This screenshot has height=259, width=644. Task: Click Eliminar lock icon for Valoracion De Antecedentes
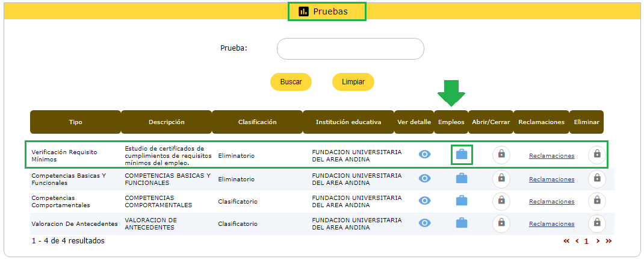596,223
